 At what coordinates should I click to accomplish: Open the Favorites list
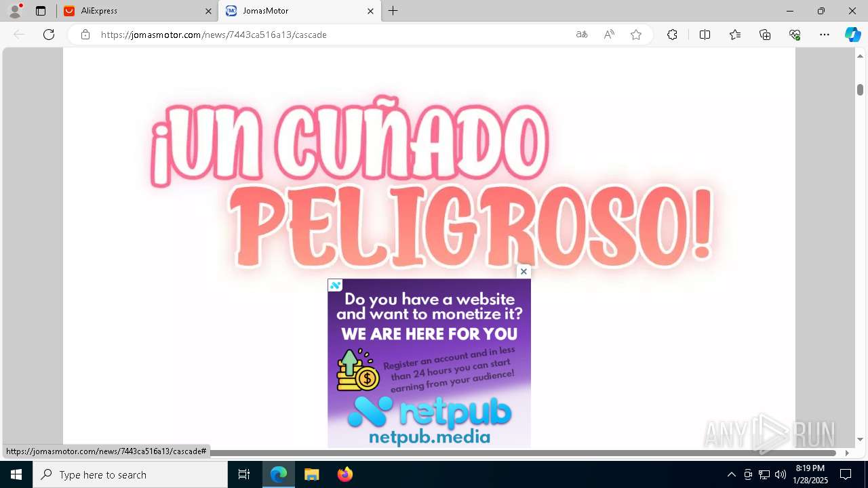(x=735, y=35)
